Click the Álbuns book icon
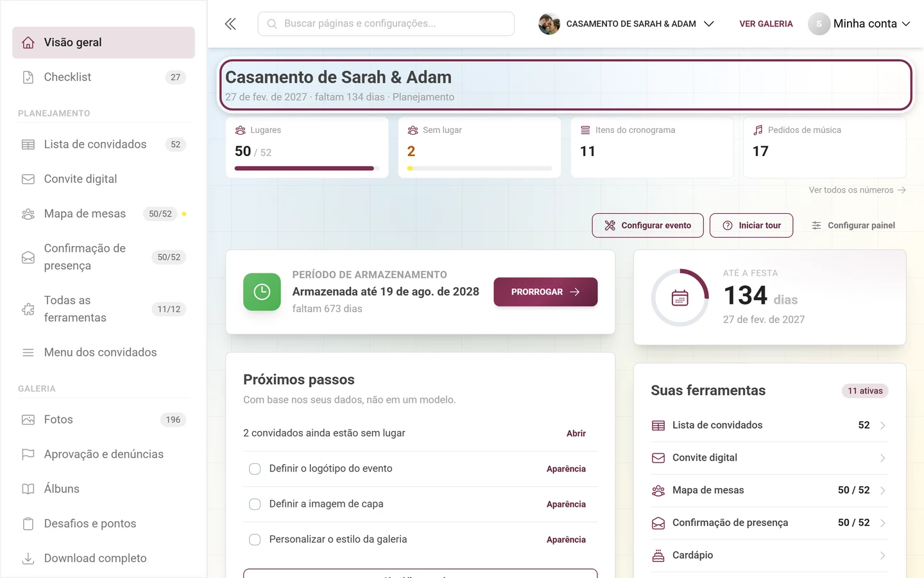Screen dimensions: 924x578 coord(28,489)
